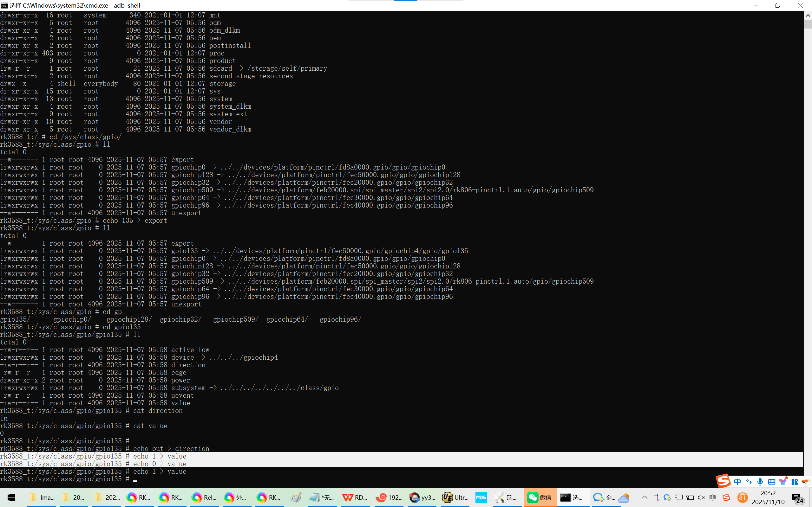Open UltraEdit taskbar icon
Viewport: 812px width, 507px height.
(x=455, y=497)
